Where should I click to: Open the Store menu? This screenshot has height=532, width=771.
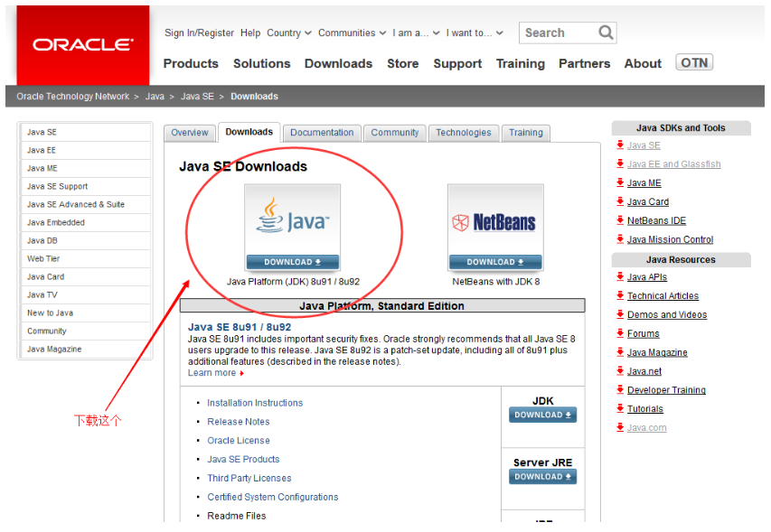tap(403, 63)
